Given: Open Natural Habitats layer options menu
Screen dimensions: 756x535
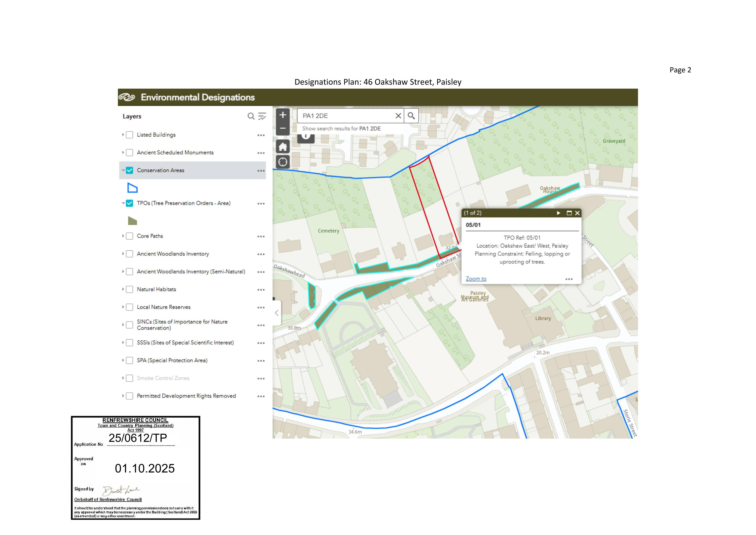Looking at the screenshot, I should [x=261, y=290].
